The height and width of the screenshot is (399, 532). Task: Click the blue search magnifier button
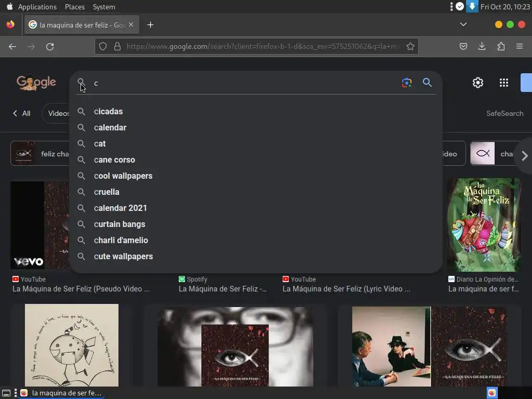click(x=427, y=83)
